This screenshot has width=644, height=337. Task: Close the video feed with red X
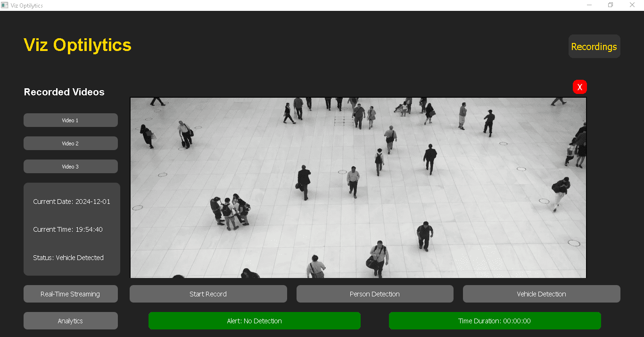click(x=580, y=87)
